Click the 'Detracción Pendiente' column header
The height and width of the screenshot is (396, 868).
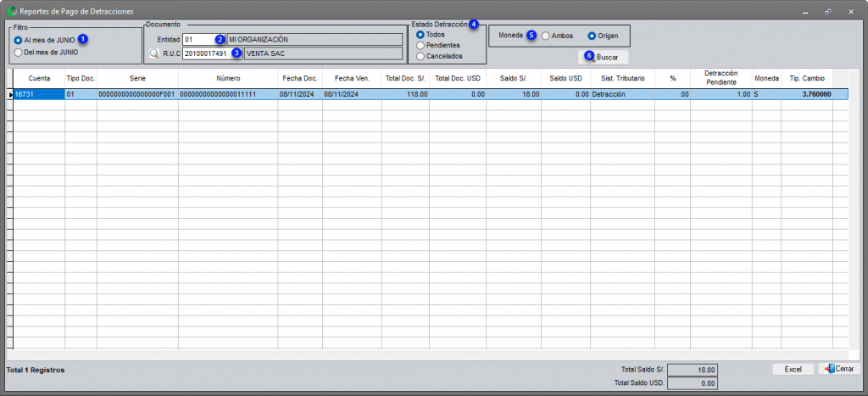point(721,79)
